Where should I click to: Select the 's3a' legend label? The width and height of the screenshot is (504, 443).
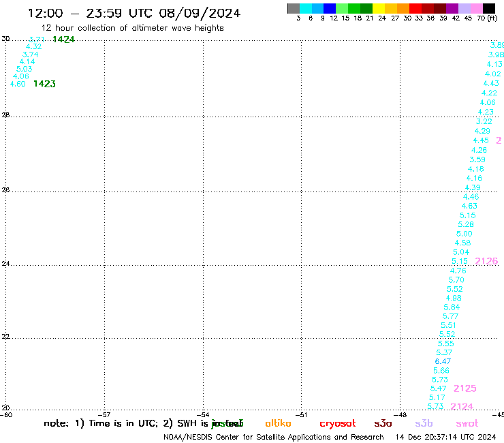383,423
